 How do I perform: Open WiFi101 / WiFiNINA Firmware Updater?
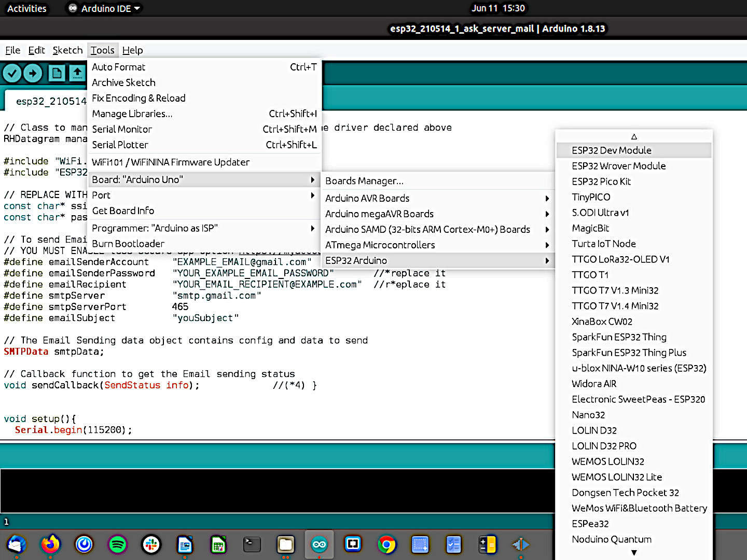pyautogui.click(x=205, y=162)
